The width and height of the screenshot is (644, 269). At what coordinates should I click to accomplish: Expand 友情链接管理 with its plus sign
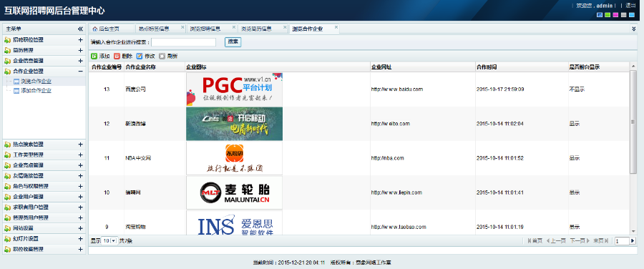click(80, 176)
